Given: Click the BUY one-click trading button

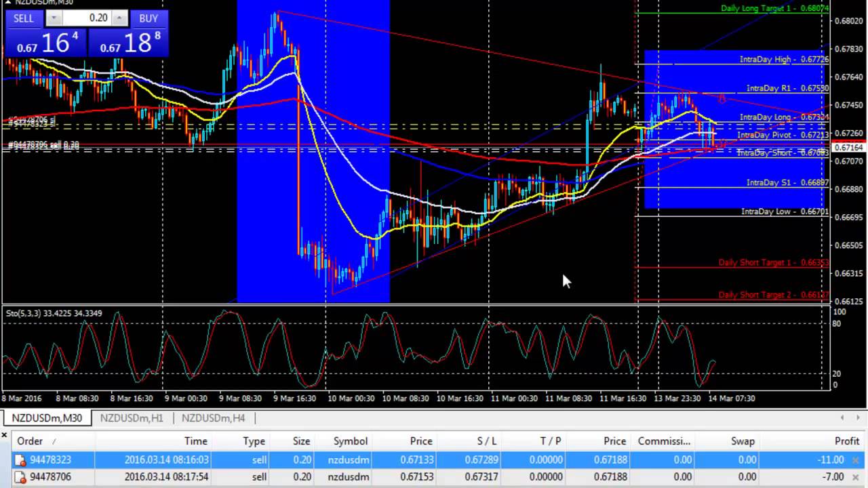Looking at the screenshot, I should point(148,18).
